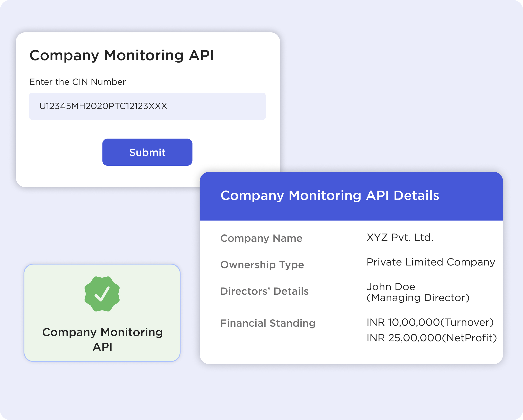Click the 'Company Monitoring API Details' header
Image resolution: width=523 pixels, height=420 pixels.
click(330, 196)
